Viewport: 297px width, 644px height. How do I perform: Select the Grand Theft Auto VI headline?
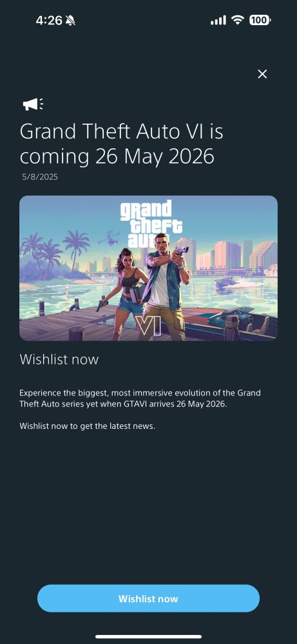click(x=121, y=144)
